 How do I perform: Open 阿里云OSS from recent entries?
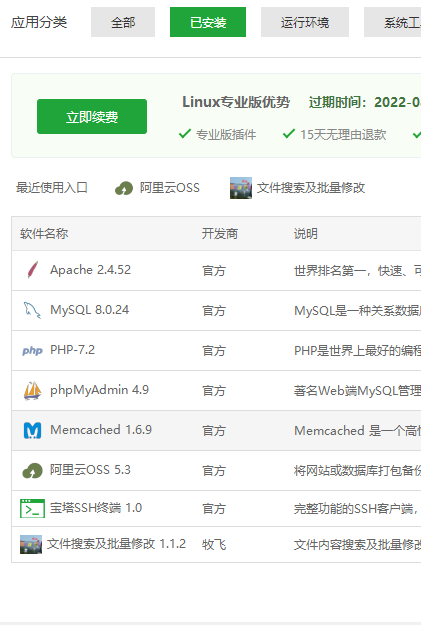click(169, 188)
